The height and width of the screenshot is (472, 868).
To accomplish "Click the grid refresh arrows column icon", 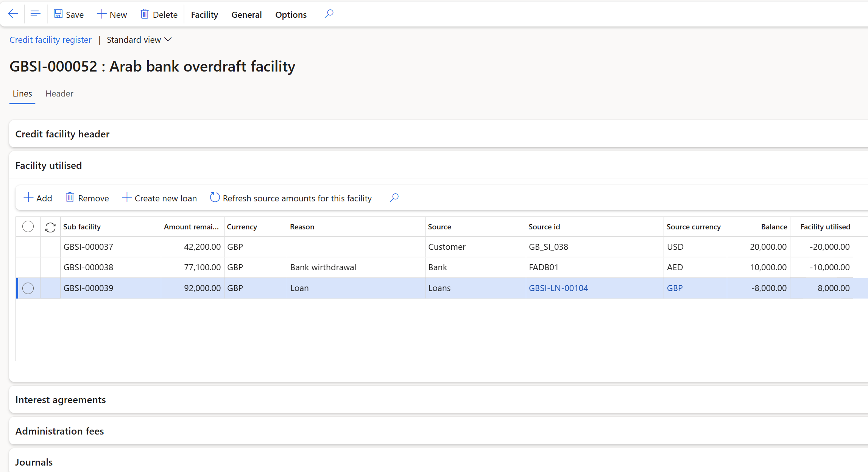I will (x=50, y=227).
